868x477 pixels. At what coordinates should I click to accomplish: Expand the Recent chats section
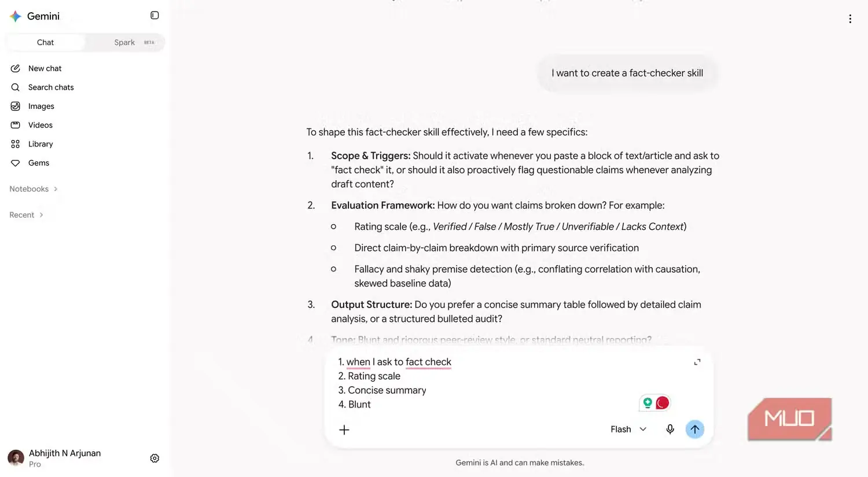pyautogui.click(x=27, y=215)
